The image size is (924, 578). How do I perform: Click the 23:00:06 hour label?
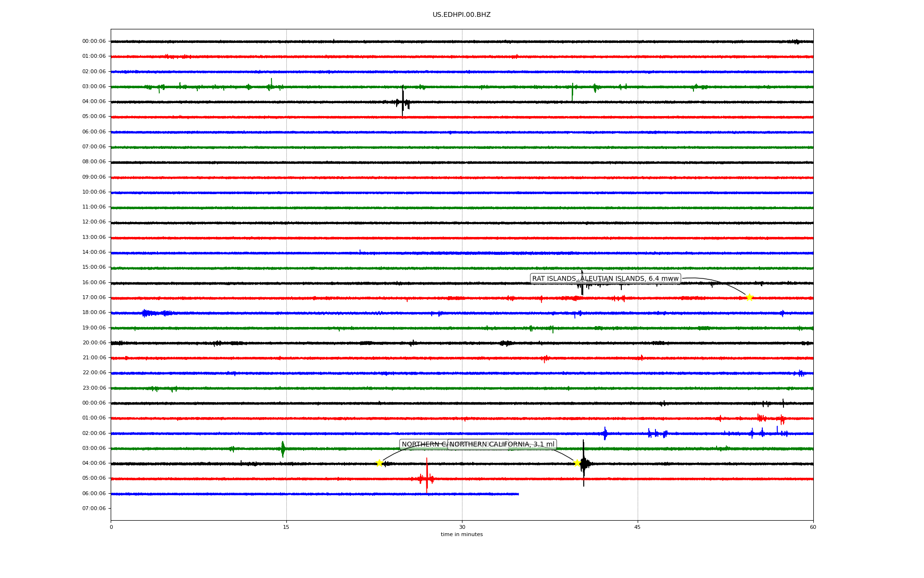[94, 388]
